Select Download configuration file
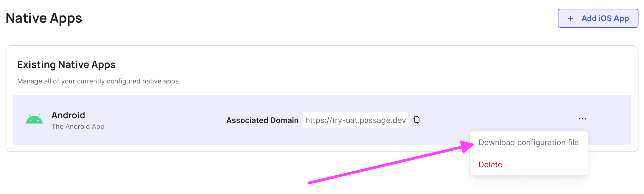The width and height of the screenshot is (644, 194). pyautogui.click(x=528, y=142)
